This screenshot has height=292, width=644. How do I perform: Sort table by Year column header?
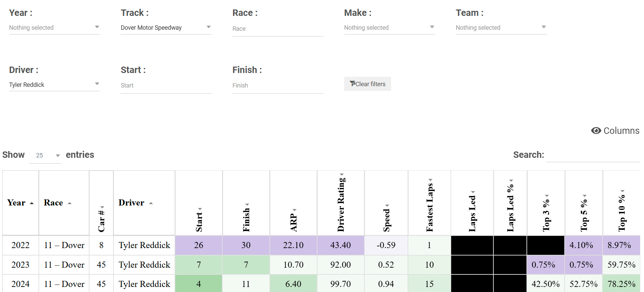pyautogui.click(x=21, y=203)
